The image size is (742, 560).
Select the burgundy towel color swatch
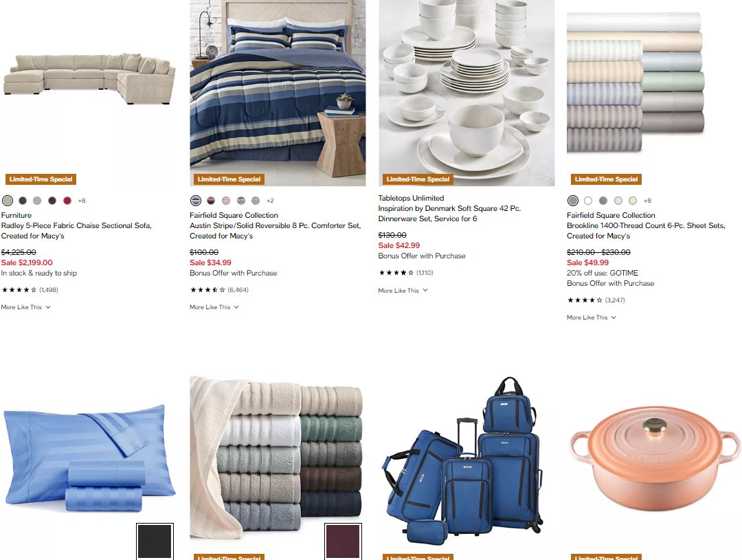343,541
